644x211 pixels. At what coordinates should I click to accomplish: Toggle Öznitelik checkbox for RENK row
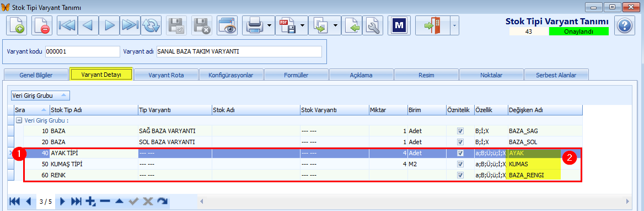coord(460,175)
